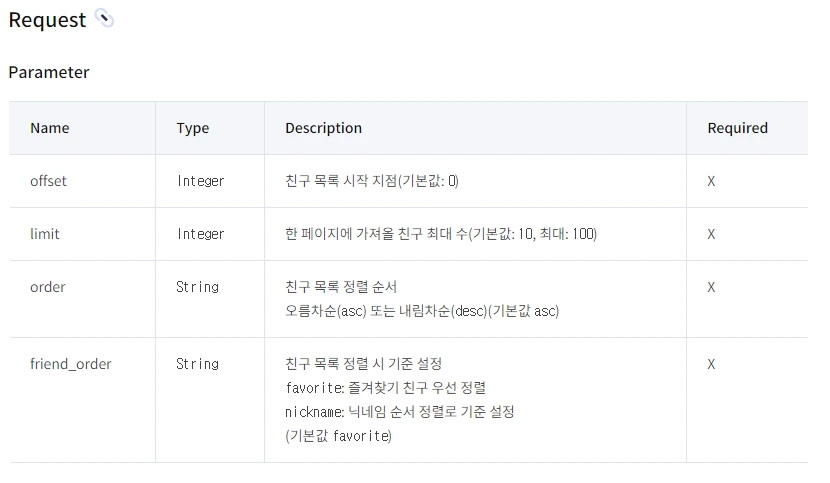Click the limit description mentioning 최대: 100

pos(440,234)
